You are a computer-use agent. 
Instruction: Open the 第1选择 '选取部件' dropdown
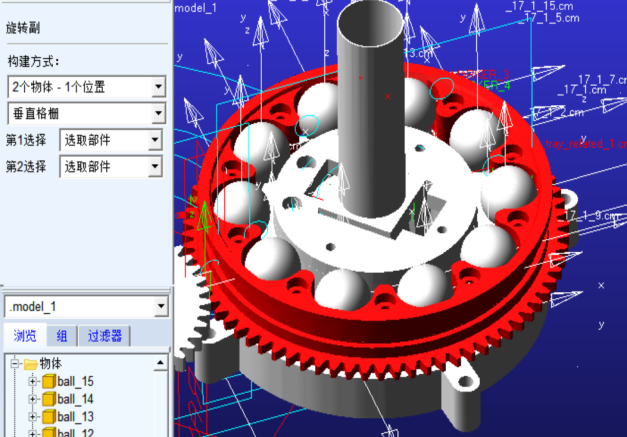point(155,140)
